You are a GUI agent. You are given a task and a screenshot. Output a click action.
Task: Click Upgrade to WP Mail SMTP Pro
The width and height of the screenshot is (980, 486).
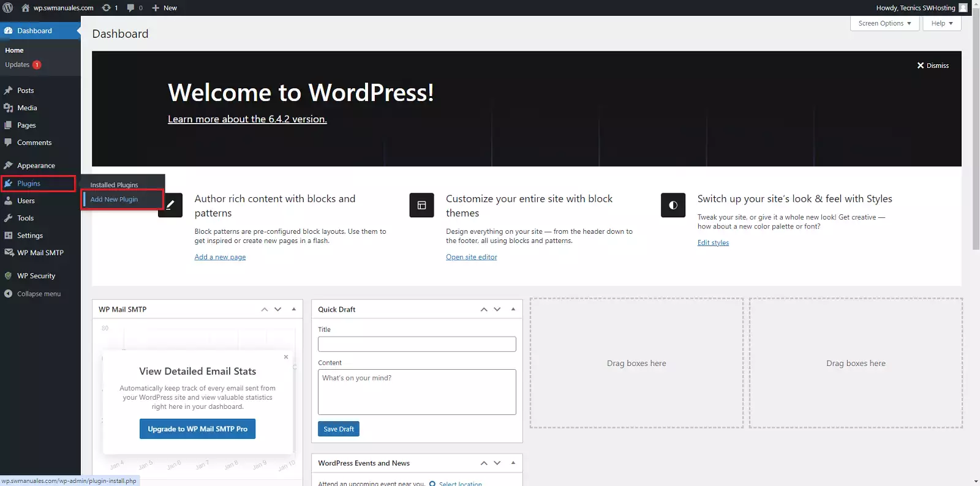point(197,429)
